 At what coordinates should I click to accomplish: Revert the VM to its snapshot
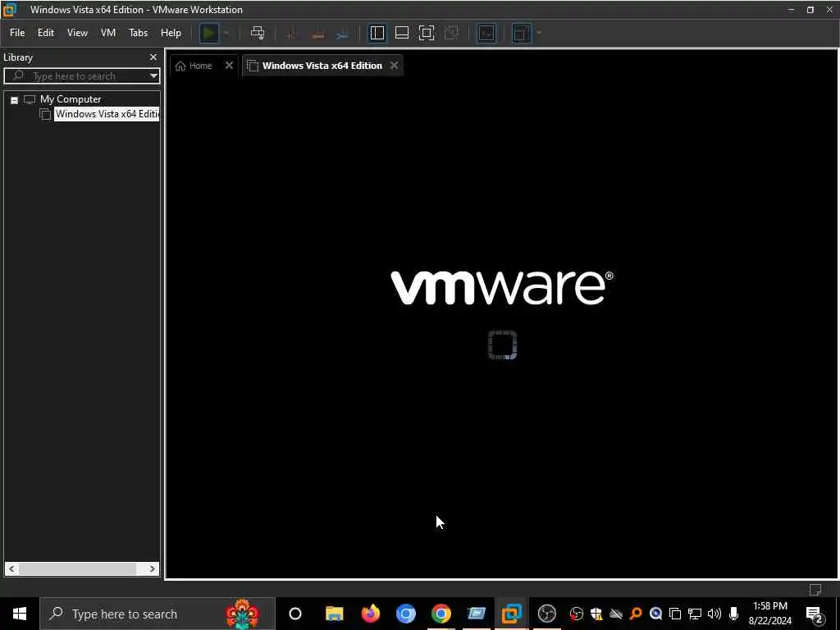click(317, 34)
